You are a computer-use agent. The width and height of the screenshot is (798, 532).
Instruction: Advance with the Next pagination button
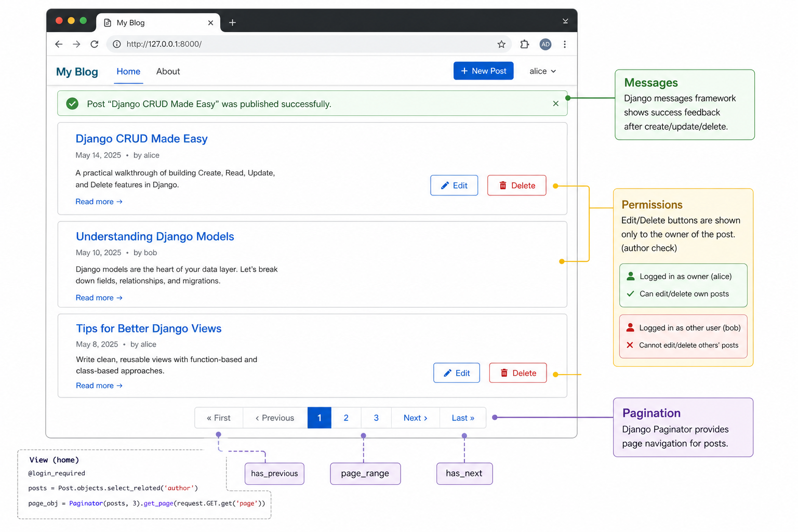(x=416, y=418)
